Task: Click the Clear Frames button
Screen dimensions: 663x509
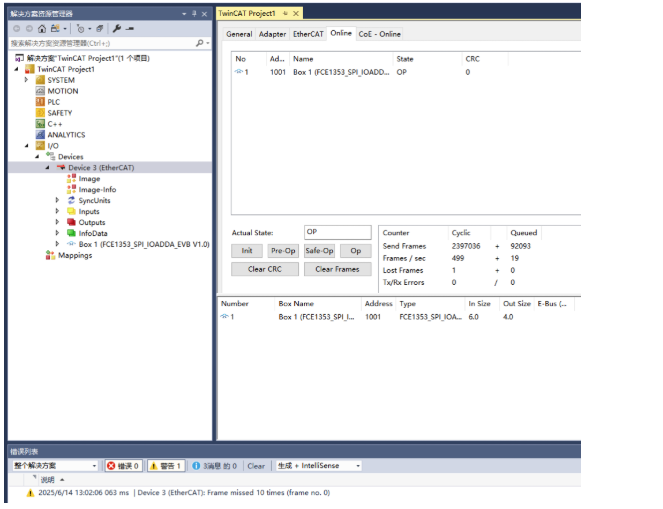Action: [337, 269]
